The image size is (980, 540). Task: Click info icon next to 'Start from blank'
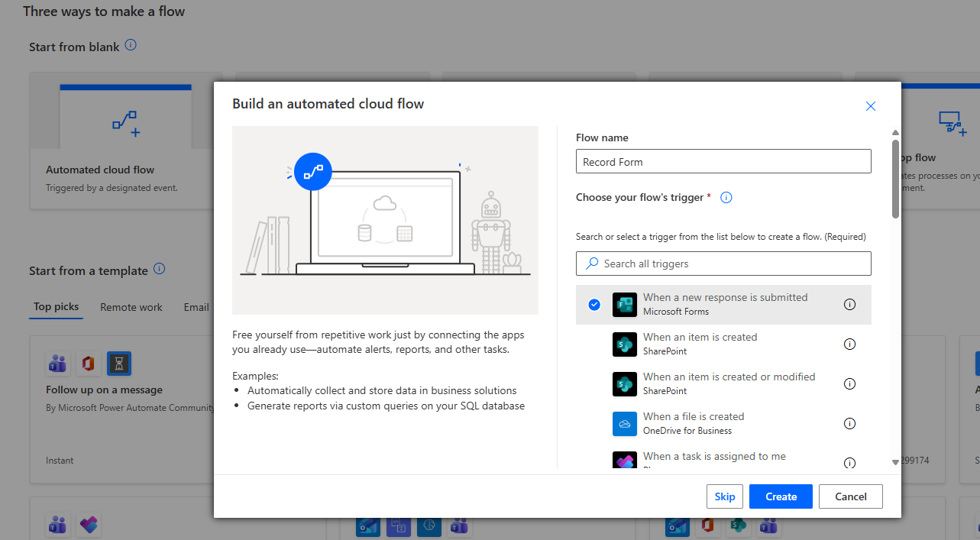click(x=131, y=46)
